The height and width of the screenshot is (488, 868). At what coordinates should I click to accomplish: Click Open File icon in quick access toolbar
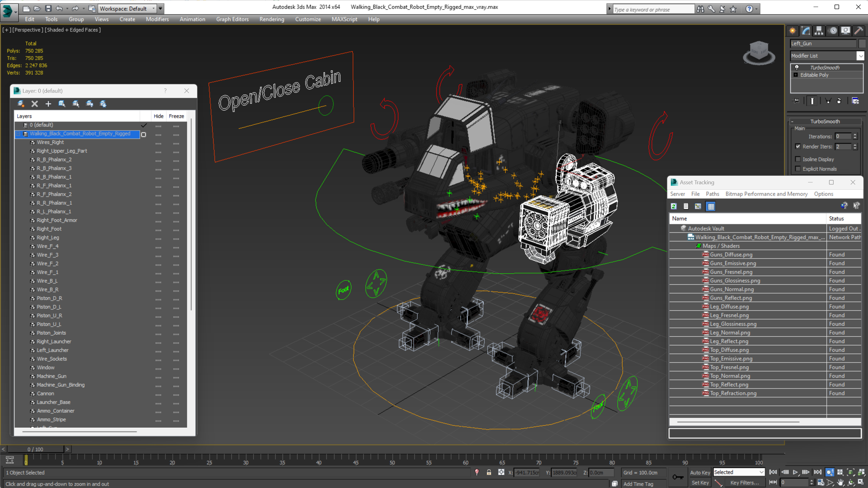point(37,9)
